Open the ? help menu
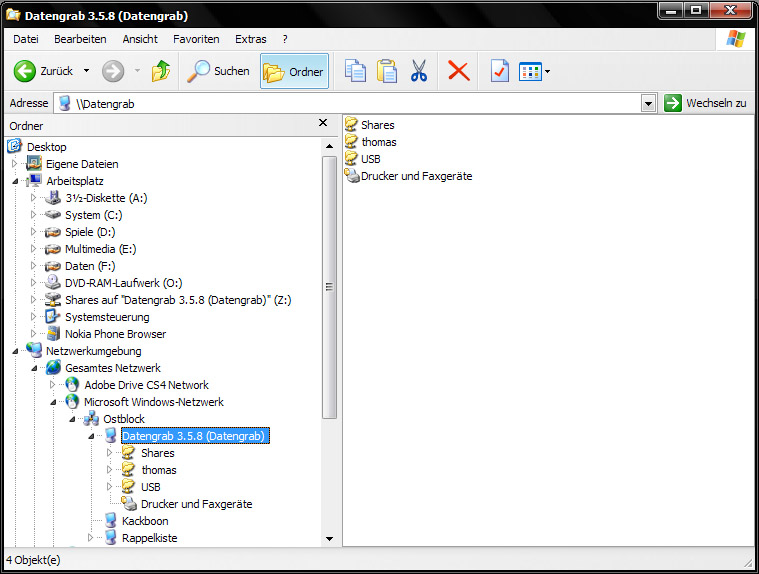The height and width of the screenshot is (574, 759). (285, 39)
